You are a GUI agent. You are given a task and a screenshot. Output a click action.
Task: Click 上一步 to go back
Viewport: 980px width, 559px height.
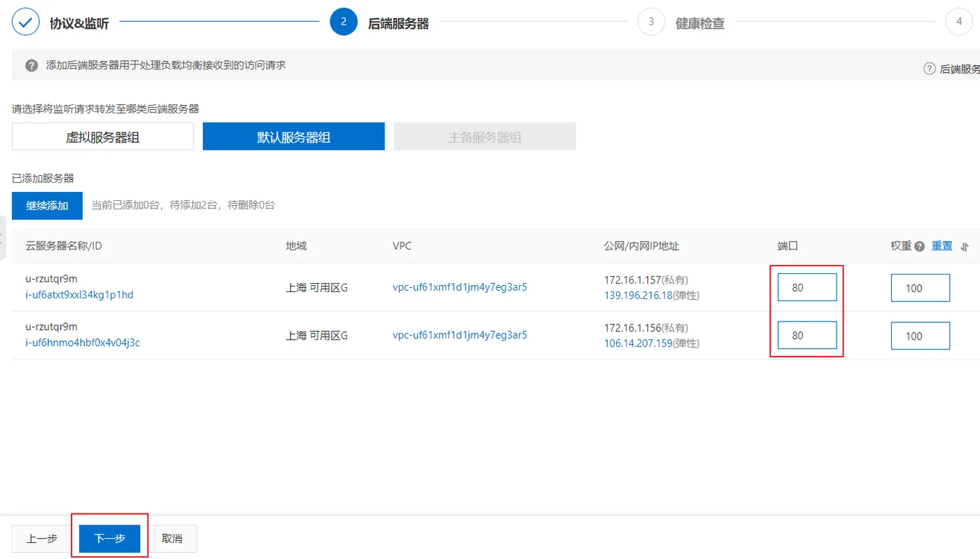42,539
